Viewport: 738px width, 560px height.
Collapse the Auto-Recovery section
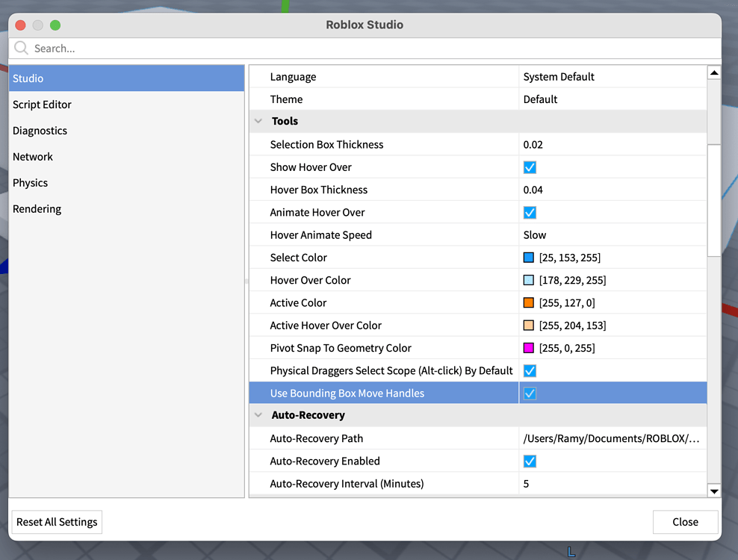(x=258, y=415)
